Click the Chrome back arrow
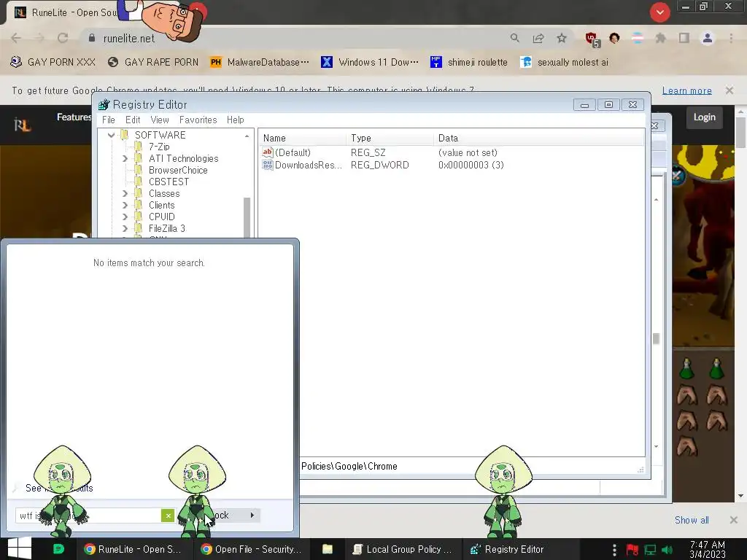This screenshot has height=560, width=747. 16,38
